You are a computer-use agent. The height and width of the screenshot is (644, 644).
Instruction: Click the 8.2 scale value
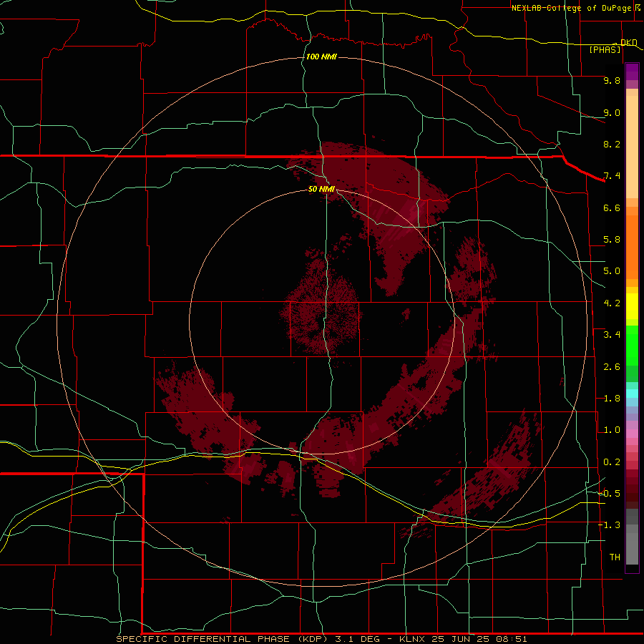[x=612, y=144]
